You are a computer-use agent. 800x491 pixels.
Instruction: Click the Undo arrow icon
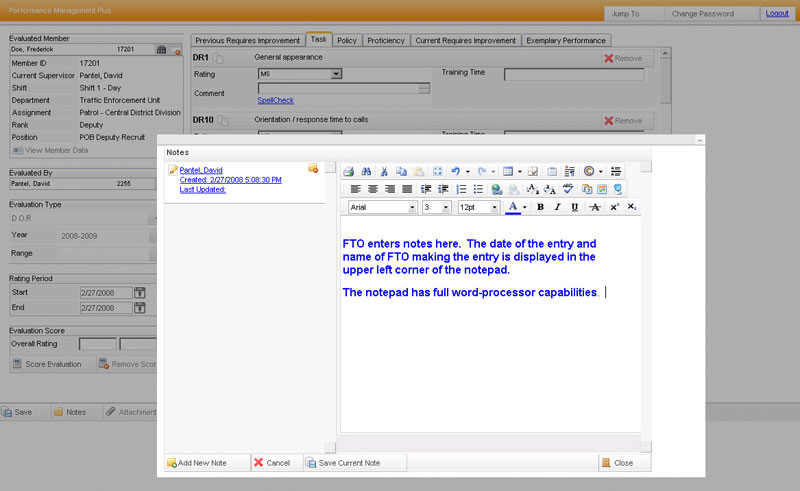pos(455,171)
